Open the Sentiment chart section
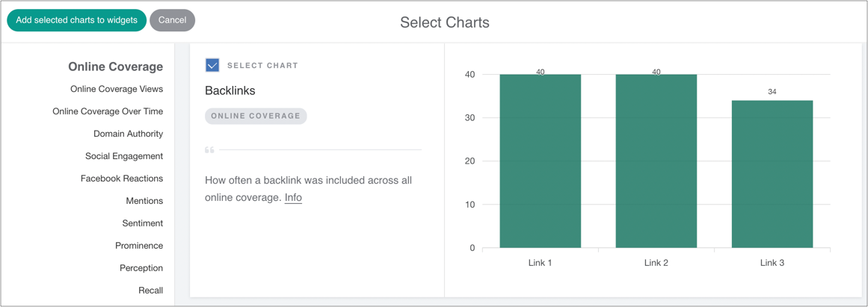868x307 pixels. (143, 223)
